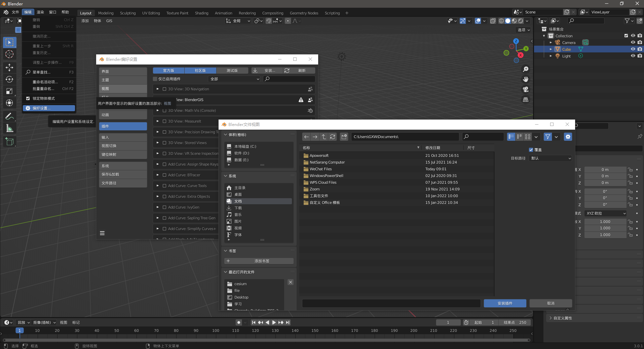Viewport: 644px width, 349px height.
Task: Click the viewport pan hand icon
Action: point(526,79)
